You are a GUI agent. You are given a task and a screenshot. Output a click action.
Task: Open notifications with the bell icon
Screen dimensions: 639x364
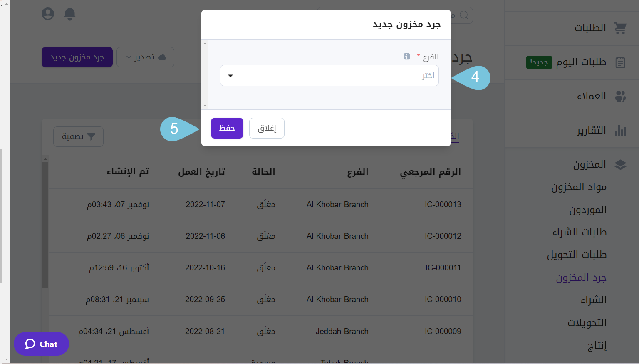pos(70,14)
